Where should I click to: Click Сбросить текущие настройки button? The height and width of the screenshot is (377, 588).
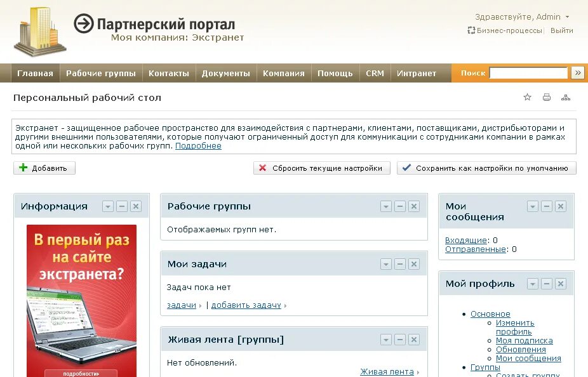[322, 168]
